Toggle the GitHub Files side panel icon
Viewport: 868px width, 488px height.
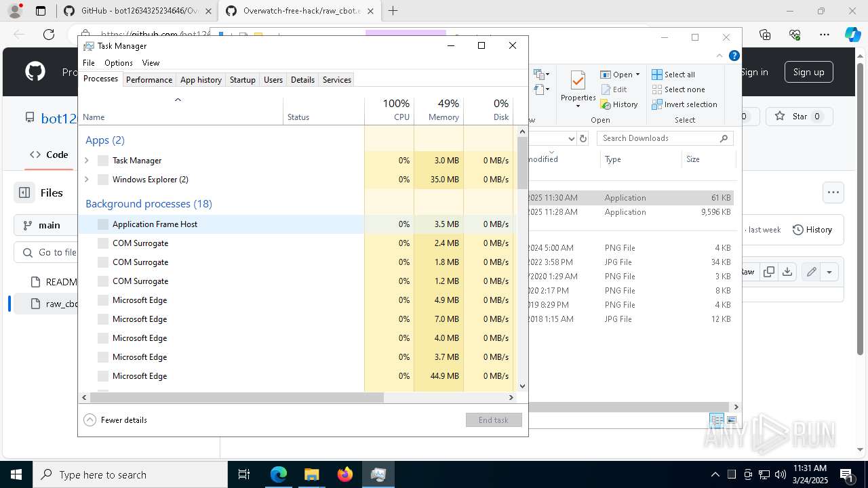(24, 192)
